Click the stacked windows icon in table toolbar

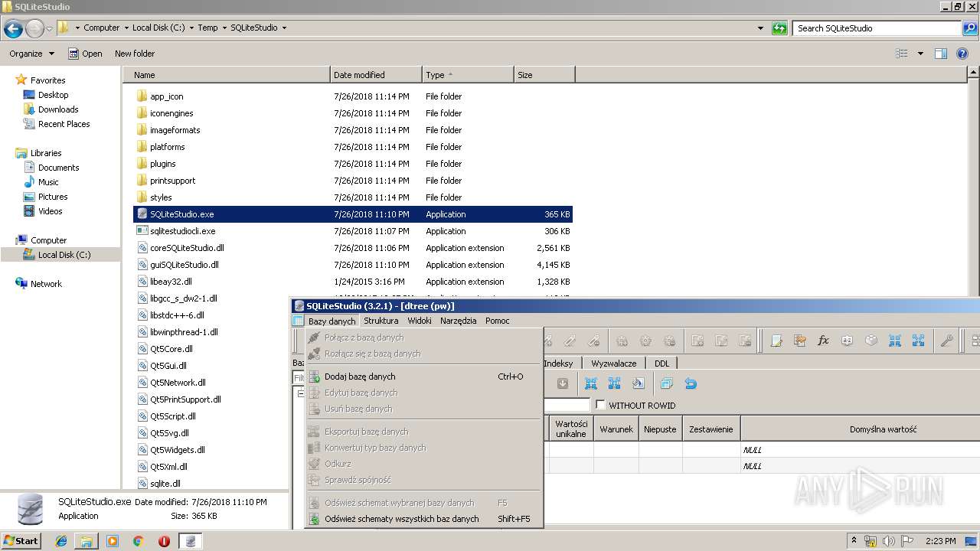(x=666, y=383)
